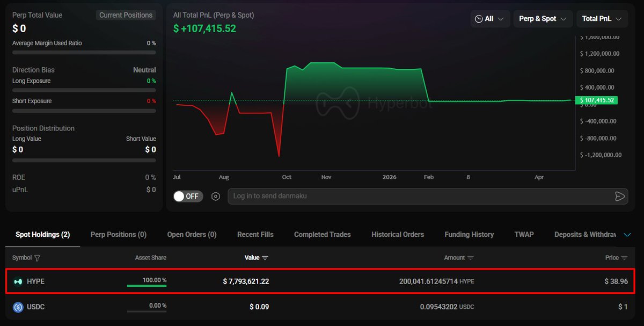Click the Symbol filter funnel icon
Viewport: 644px width, 326px height.
[37, 258]
